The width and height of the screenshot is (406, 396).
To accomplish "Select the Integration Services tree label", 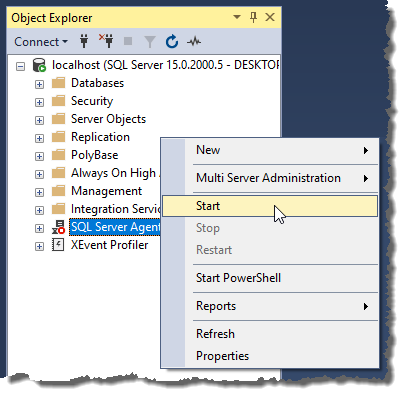I will pyautogui.click(x=116, y=209).
